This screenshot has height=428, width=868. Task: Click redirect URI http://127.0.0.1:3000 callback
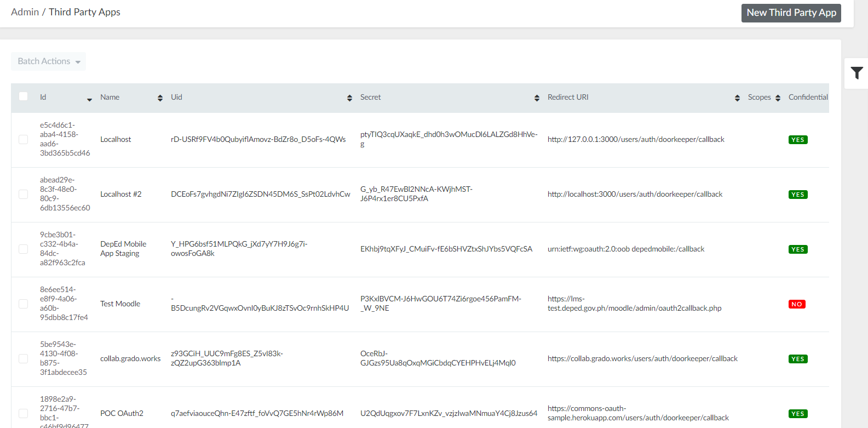click(636, 139)
